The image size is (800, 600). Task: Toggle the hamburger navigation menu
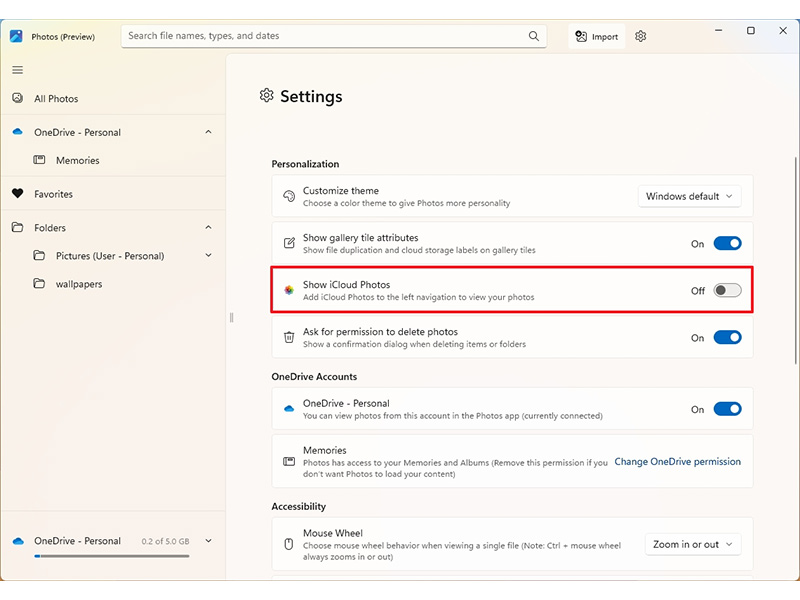17,70
